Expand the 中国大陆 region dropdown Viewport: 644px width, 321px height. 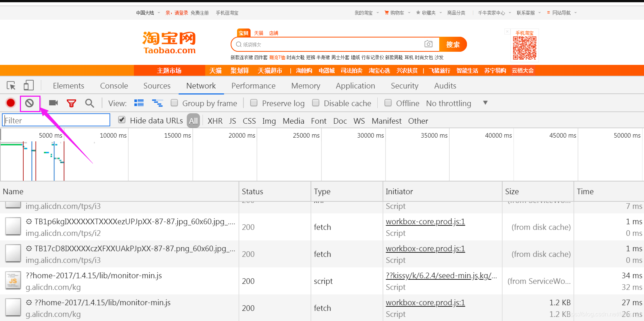click(x=148, y=13)
